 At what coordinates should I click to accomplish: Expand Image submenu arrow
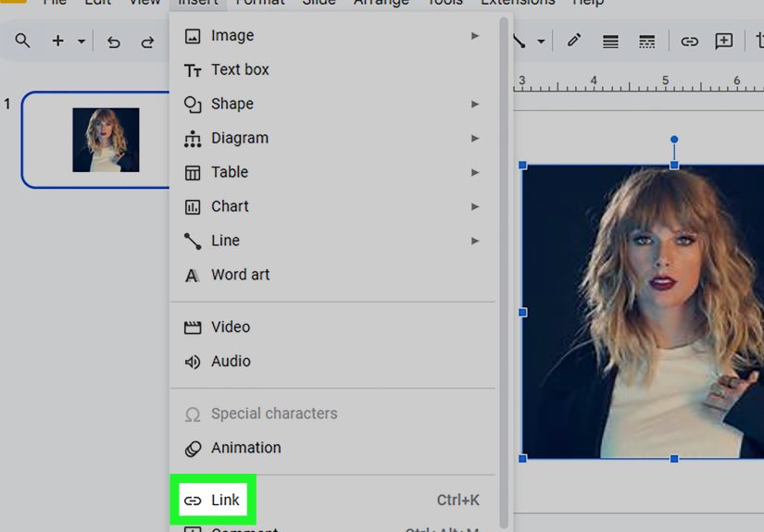474,35
